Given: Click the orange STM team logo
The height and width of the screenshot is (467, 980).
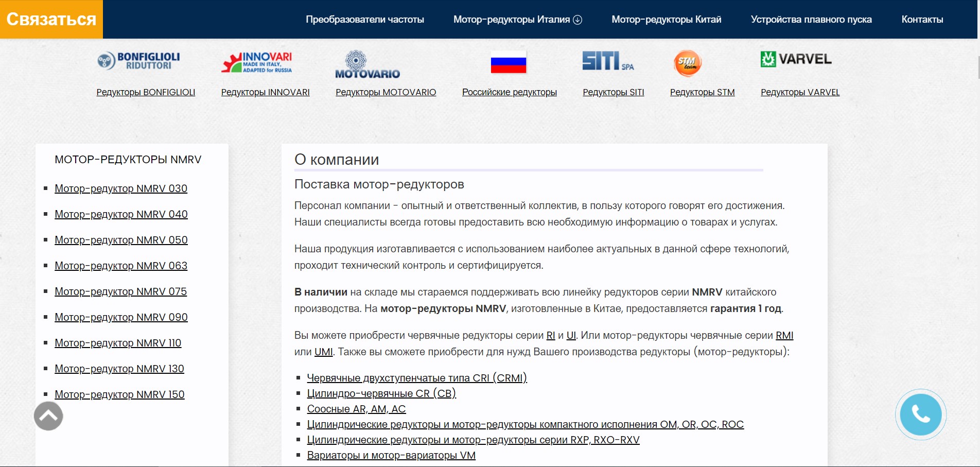Looking at the screenshot, I should coord(688,63).
